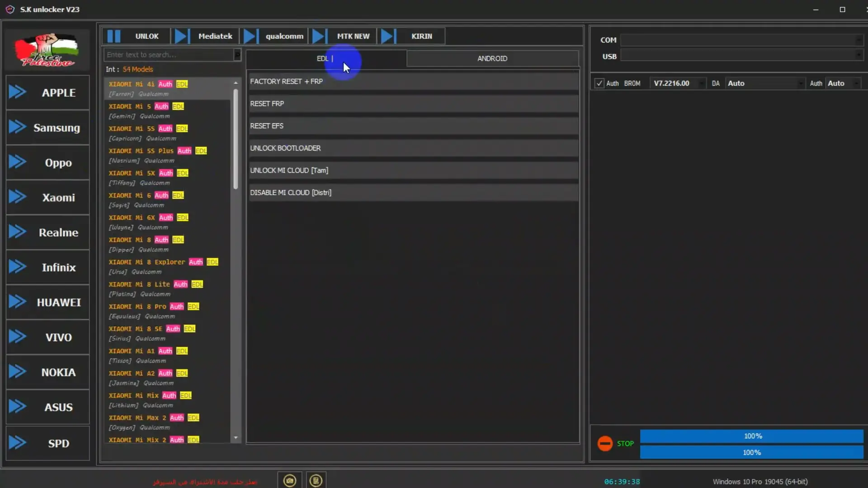Click the arrow icon beside VIVO
Screen dimensions: 868x488
pos(18,337)
